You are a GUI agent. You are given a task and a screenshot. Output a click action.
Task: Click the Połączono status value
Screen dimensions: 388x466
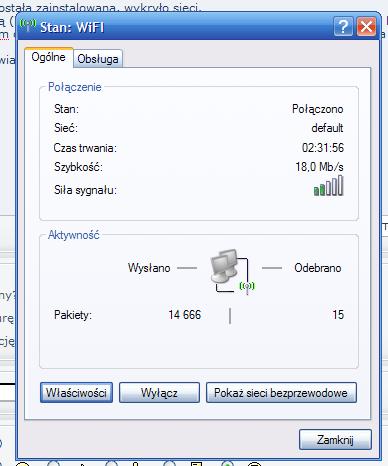(x=318, y=109)
